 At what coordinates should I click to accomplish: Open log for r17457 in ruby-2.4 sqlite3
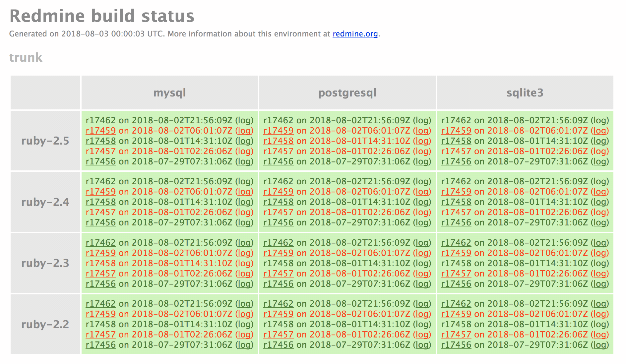(x=600, y=212)
